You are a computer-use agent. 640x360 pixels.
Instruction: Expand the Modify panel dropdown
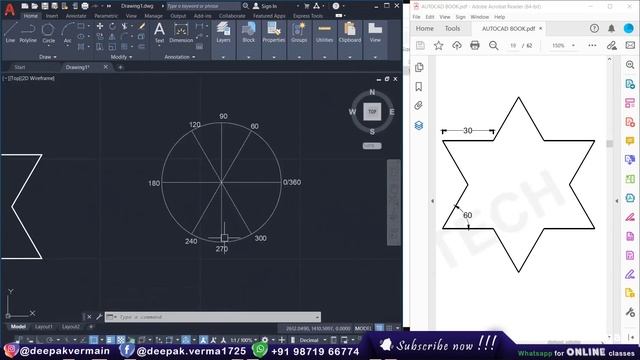[121, 57]
